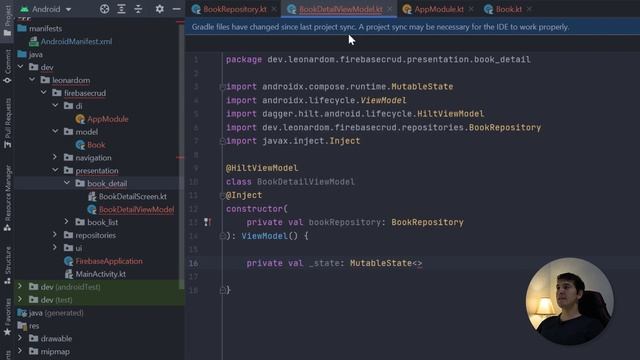Open the Android project view dropdown
Screen dimensions: 640x360
(46, 9)
